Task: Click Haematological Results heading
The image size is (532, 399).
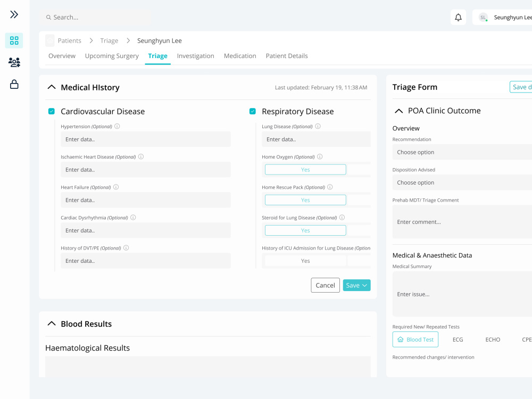Action: click(x=88, y=348)
